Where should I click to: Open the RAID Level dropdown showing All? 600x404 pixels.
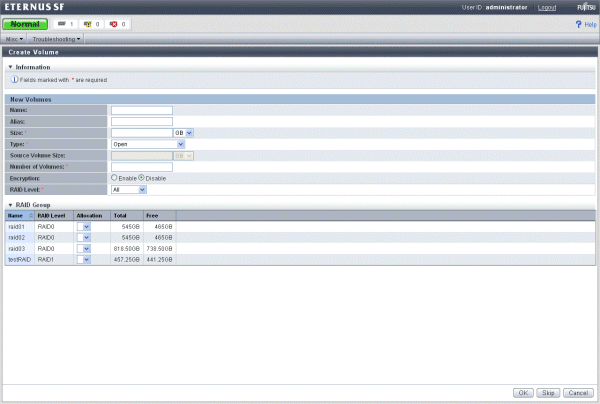click(x=129, y=190)
